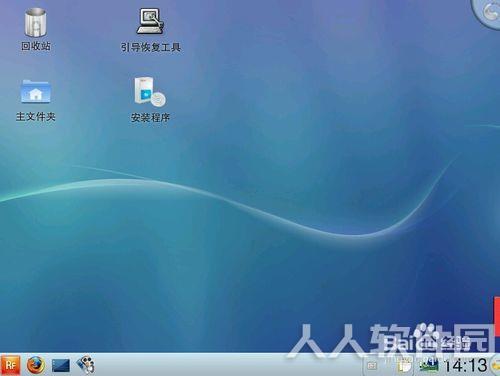Open the 回收站 recycle bin icon
Image resolution: width=500 pixels, height=376 pixels.
(x=35, y=22)
